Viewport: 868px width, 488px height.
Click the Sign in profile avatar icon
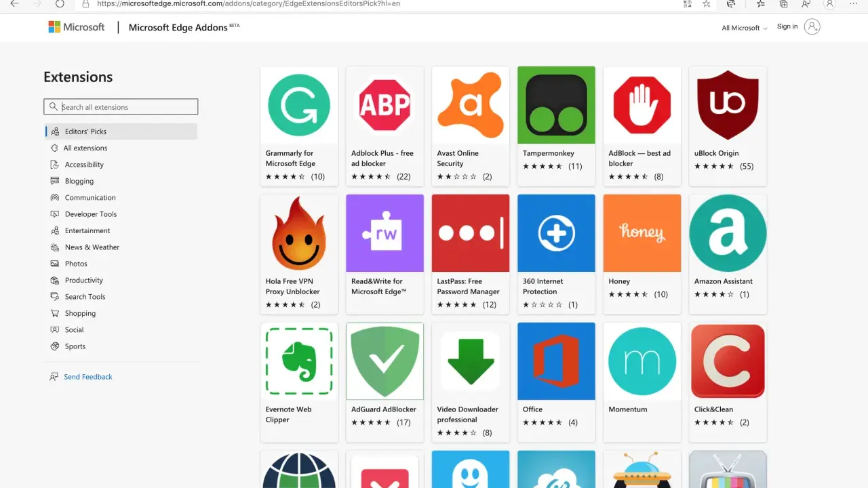[812, 26]
